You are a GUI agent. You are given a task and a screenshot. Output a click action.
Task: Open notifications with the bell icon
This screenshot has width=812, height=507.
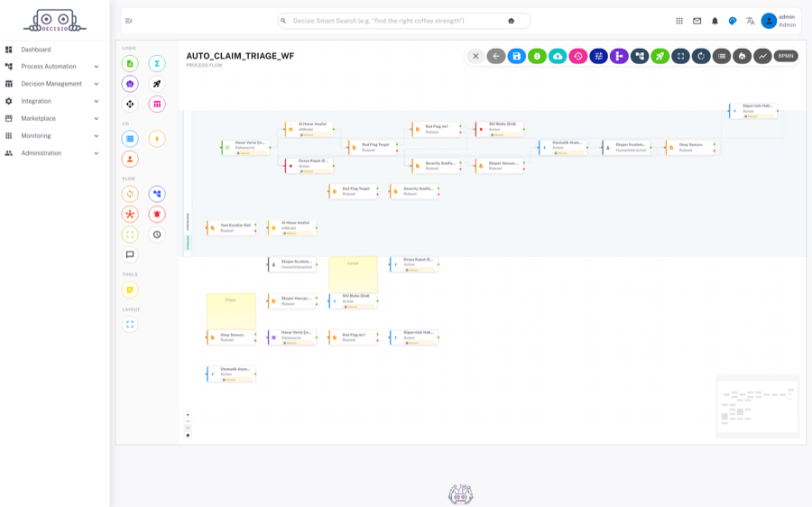715,21
